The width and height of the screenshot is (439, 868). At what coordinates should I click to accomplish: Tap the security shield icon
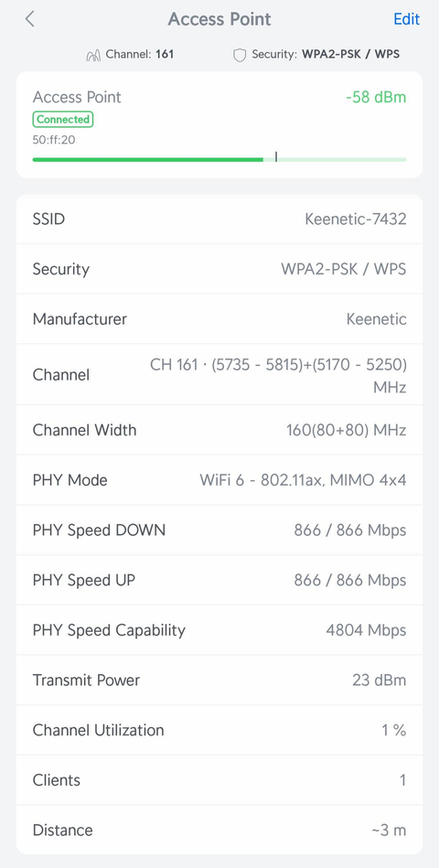(239, 55)
